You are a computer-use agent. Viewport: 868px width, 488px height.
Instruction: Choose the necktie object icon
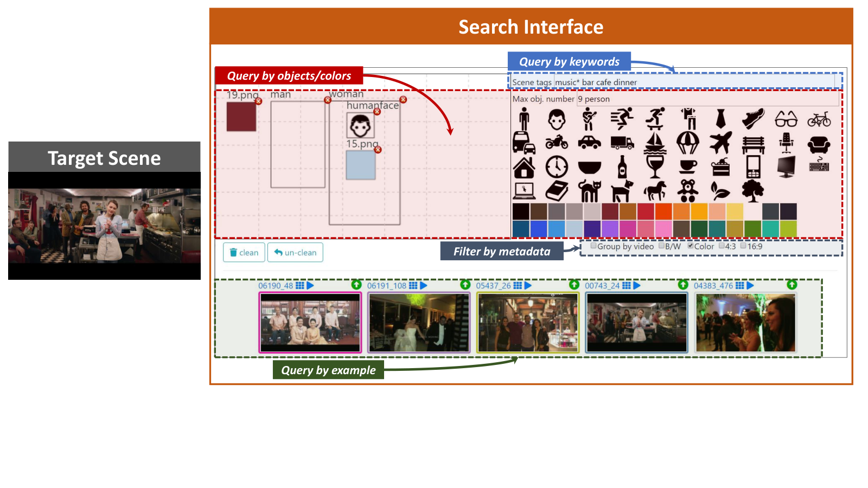pyautogui.click(x=720, y=119)
